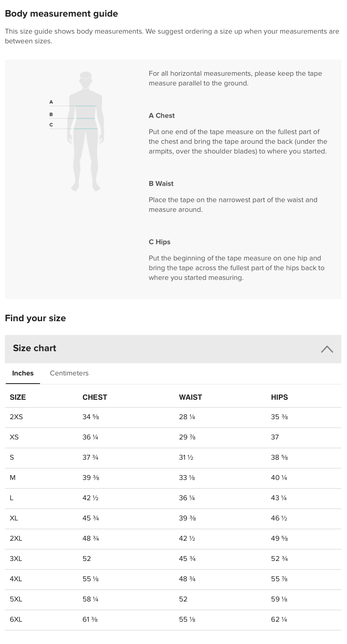This screenshot has width=347, height=644.
Task: Click the A chest marker on diagram
Action: click(x=51, y=102)
